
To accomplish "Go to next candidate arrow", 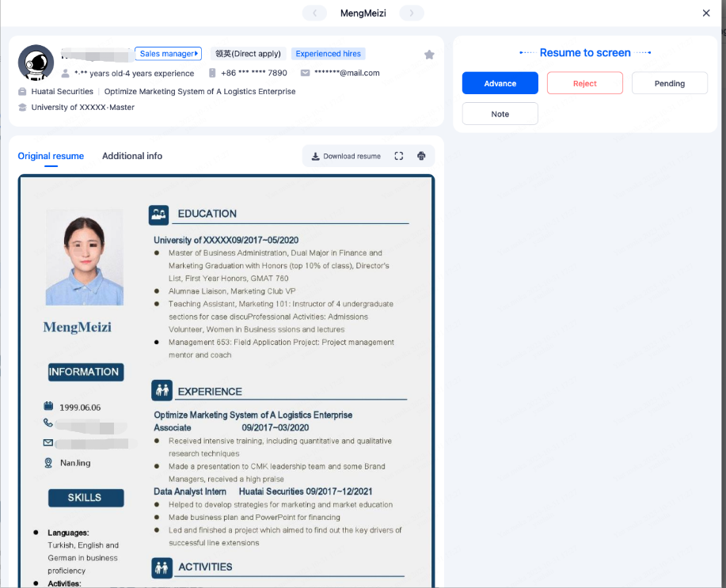I will (411, 13).
